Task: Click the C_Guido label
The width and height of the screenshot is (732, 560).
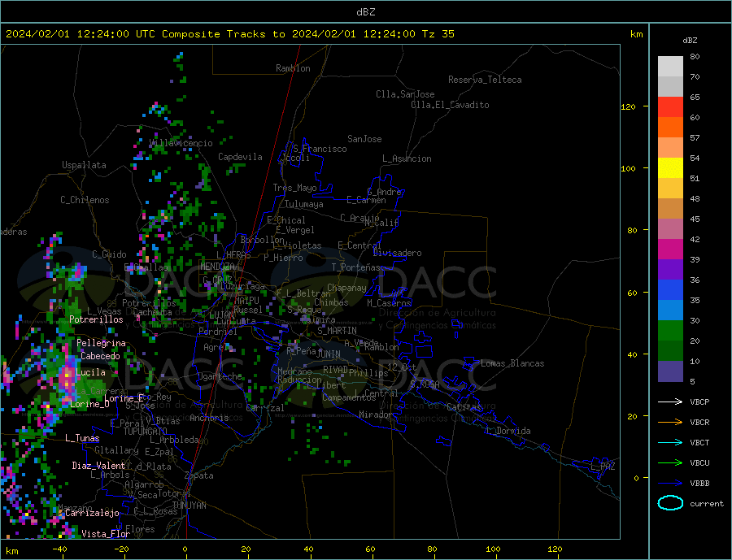Action: 109,254
